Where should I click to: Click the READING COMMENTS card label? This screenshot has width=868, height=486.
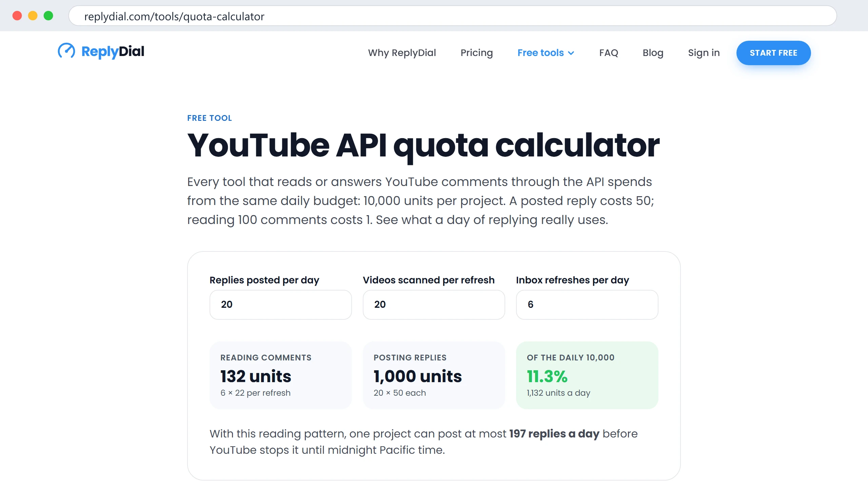(266, 358)
